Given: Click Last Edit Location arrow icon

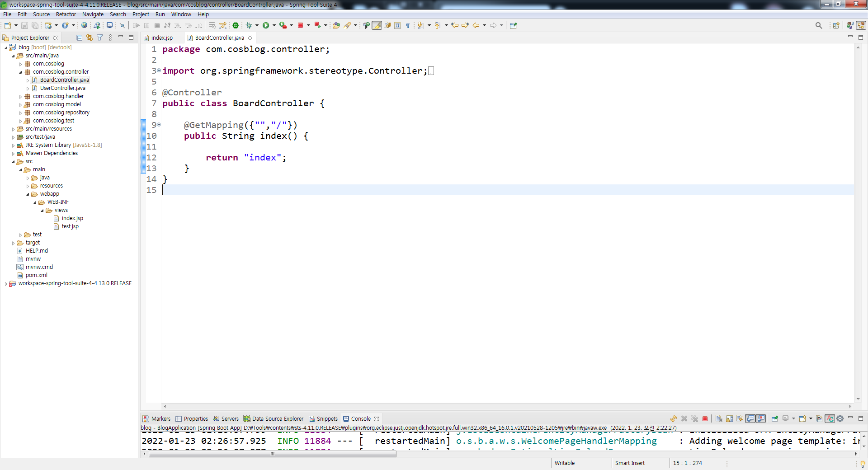Looking at the screenshot, I should click(455, 25).
